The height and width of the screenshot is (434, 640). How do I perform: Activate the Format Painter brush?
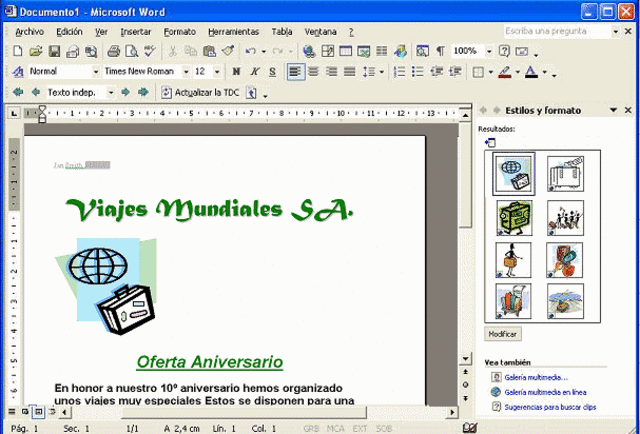pyautogui.click(x=227, y=51)
